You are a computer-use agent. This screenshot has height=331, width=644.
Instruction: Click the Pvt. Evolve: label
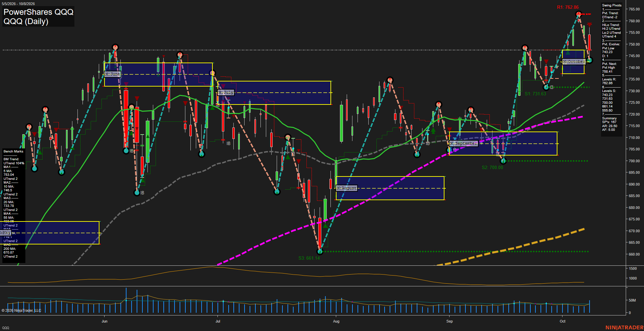(x=611, y=44)
